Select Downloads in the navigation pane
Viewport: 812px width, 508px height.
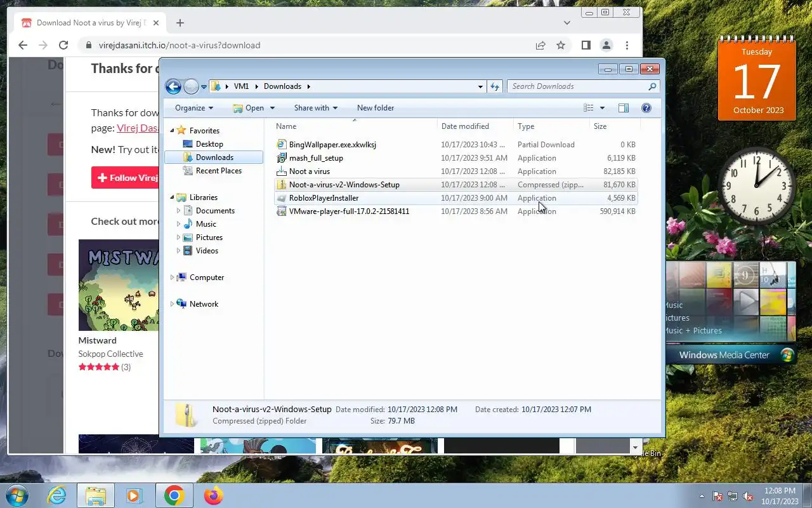[214, 157]
